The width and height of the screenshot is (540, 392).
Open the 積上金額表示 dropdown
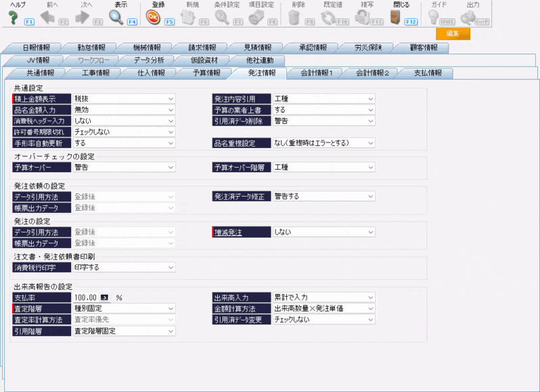tap(171, 99)
